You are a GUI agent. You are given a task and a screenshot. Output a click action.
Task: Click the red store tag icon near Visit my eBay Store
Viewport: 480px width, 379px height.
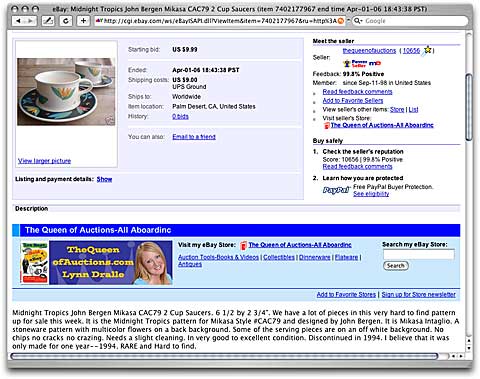(243, 245)
